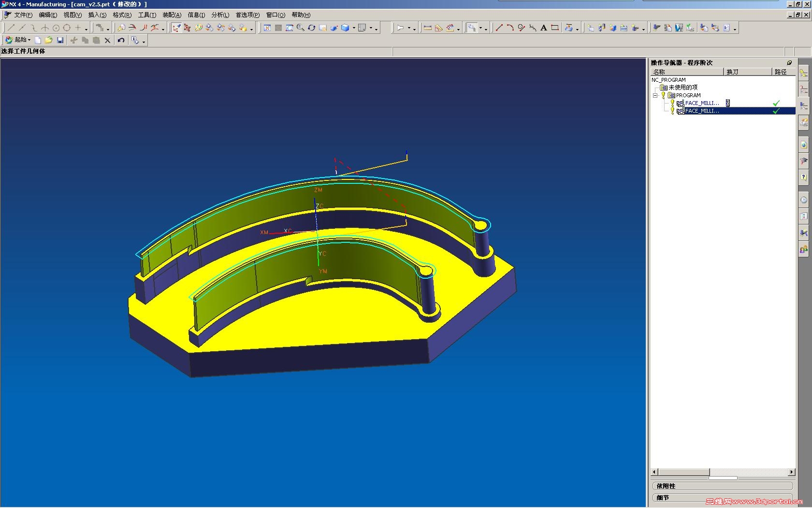Activate the Rotate view tool
812x508 pixels.
(x=312, y=28)
